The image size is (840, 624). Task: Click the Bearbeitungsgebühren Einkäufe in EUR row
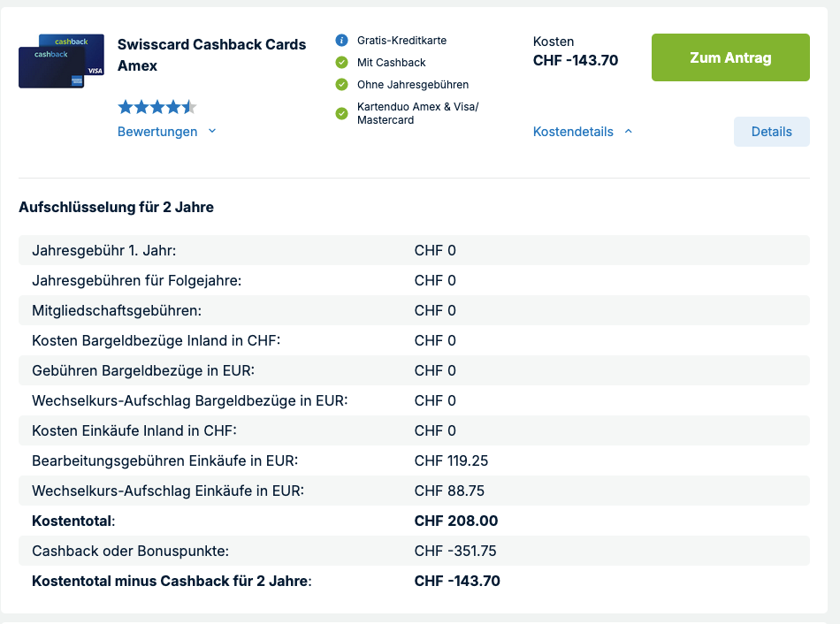tap(414, 461)
